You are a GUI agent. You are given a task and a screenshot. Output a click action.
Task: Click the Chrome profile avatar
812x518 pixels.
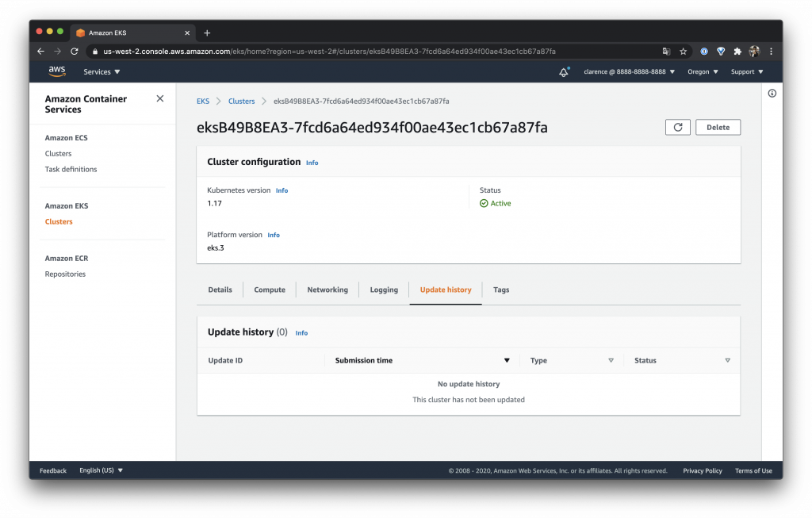point(754,52)
